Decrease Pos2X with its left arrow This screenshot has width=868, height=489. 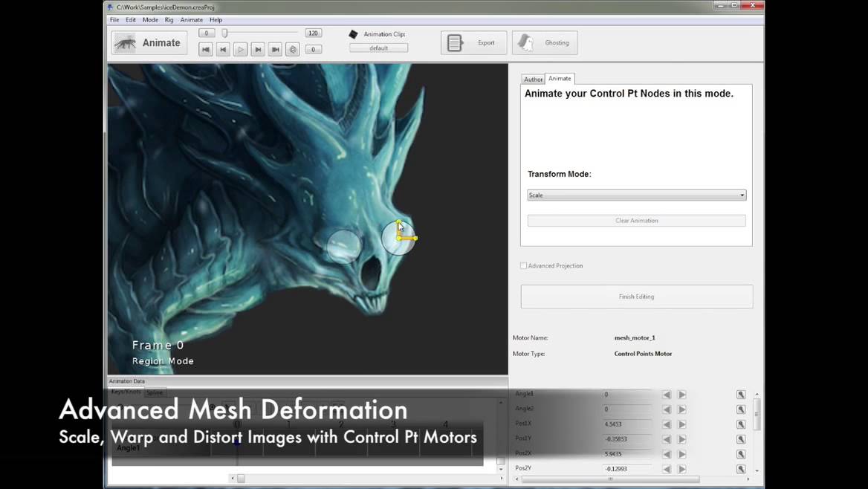667,454
